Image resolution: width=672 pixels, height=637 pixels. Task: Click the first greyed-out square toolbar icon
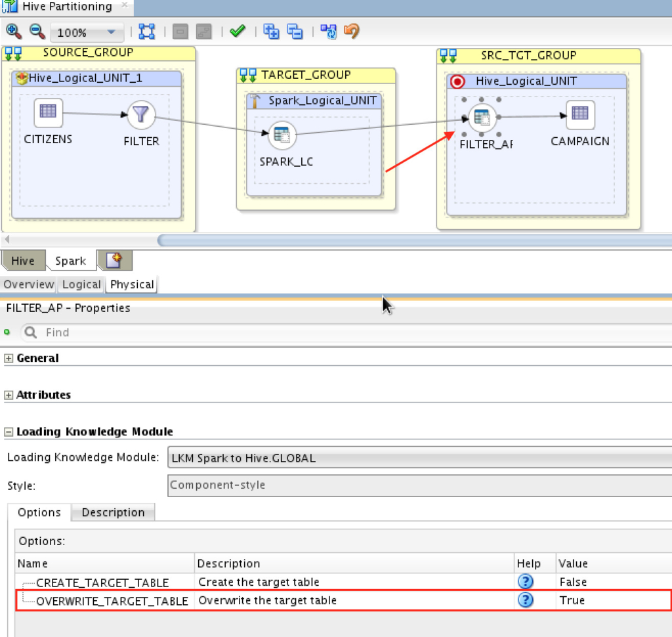(x=180, y=32)
